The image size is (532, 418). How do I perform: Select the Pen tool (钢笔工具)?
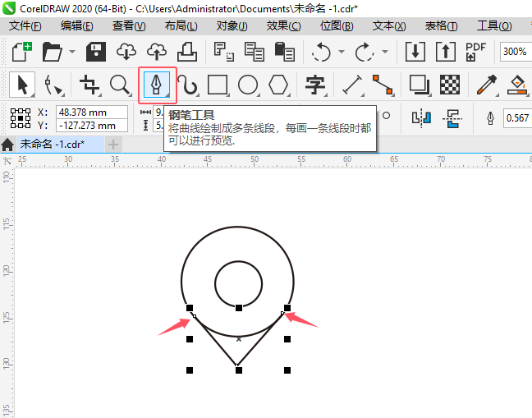click(x=157, y=85)
